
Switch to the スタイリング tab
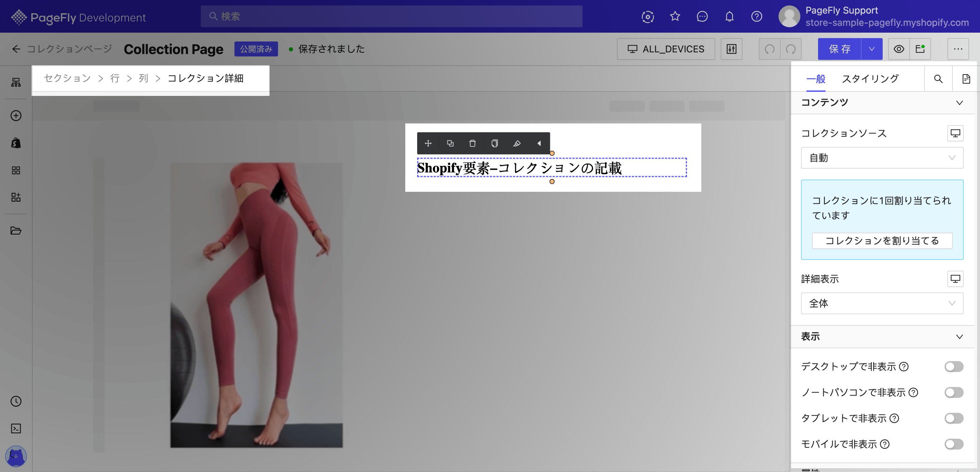point(870,79)
